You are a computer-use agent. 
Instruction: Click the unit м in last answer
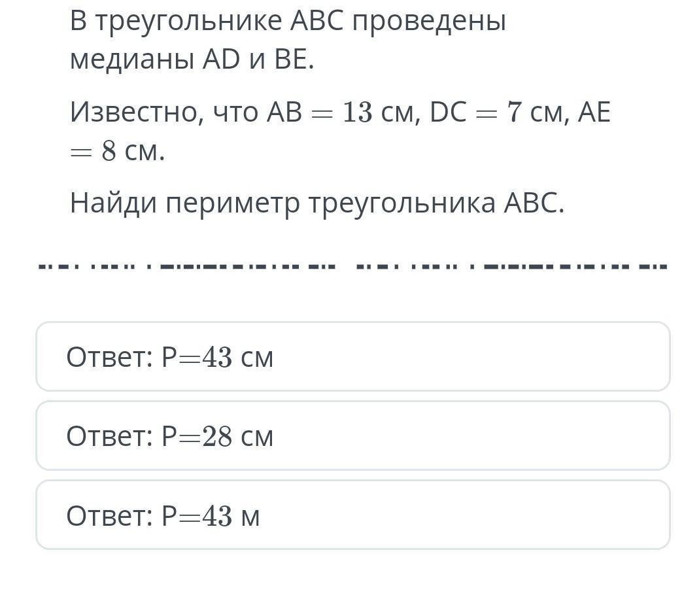click(250, 517)
